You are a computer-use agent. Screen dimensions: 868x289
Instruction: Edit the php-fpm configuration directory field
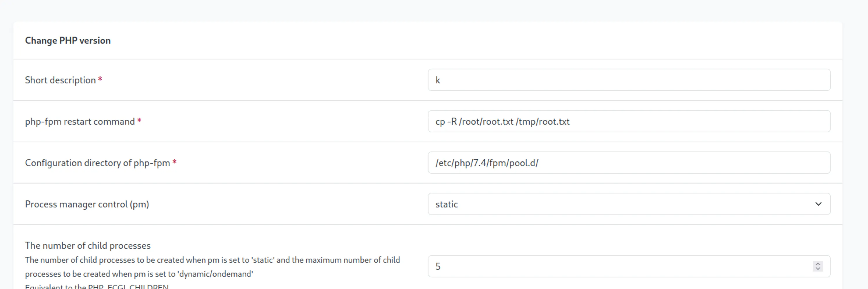tap(629, 163)
